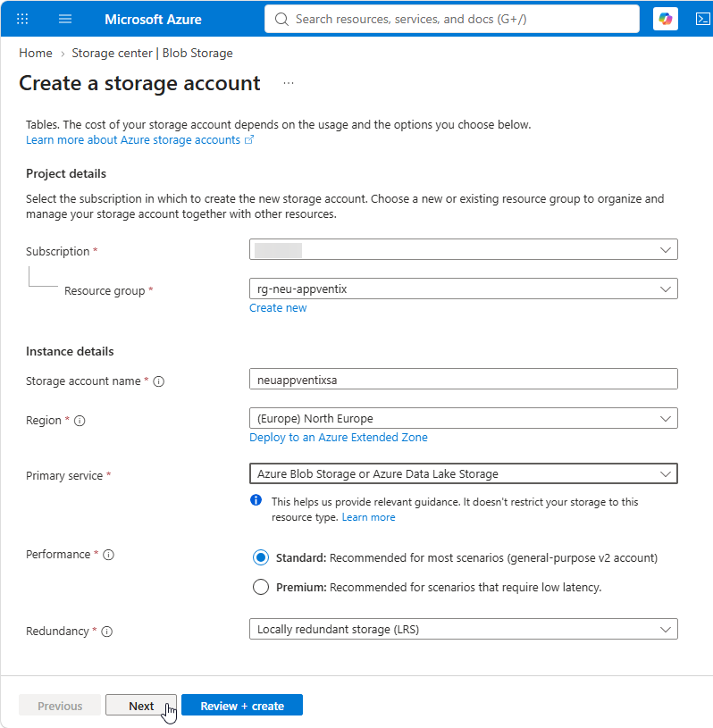Select Premium performance option
713x728 pixels.
point(261,588)
